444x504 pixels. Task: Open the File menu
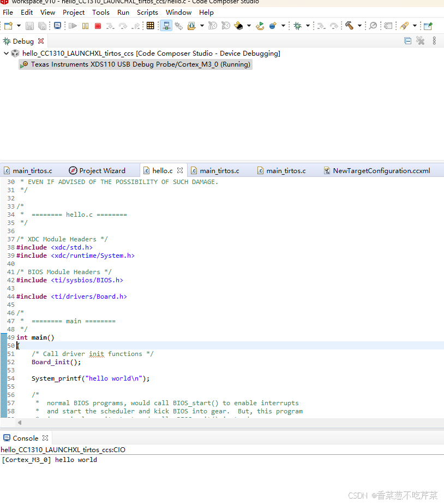[8, 12]
